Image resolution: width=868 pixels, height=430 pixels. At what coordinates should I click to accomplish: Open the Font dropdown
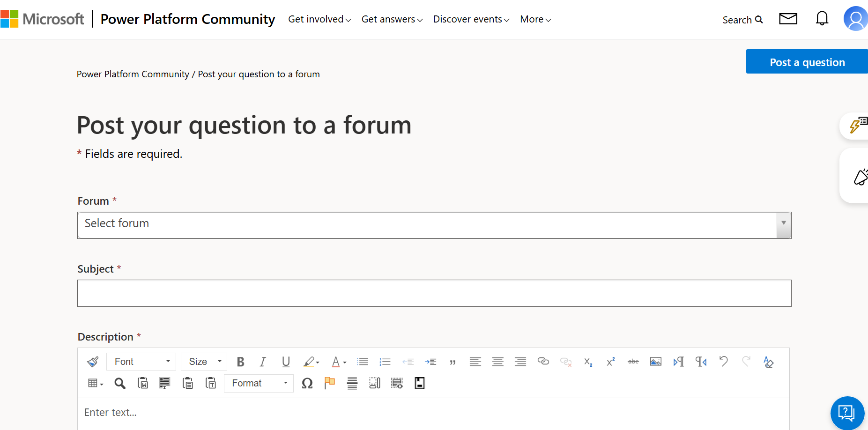tap(141, 362)
